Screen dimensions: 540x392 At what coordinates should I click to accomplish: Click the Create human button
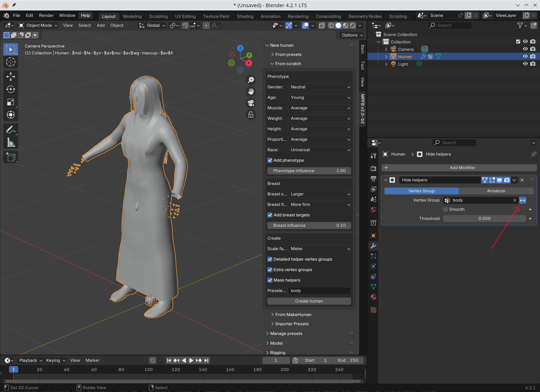[x=309, y=301]
